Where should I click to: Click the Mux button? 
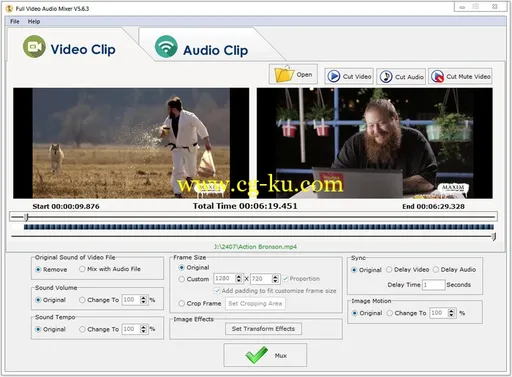[x=265, y=355]
